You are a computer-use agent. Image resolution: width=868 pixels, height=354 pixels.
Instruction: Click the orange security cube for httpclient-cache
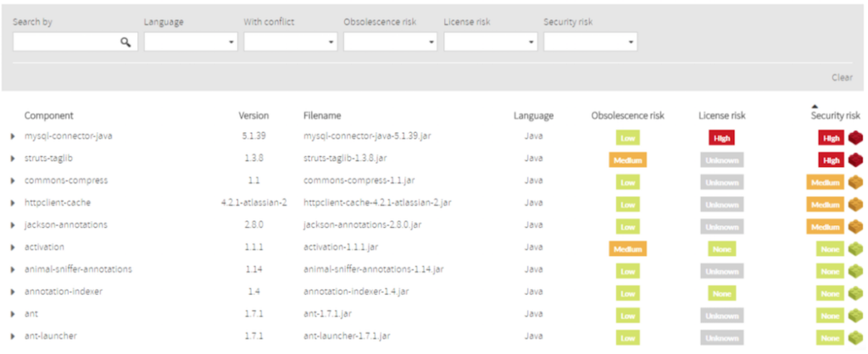coord(855,204)
